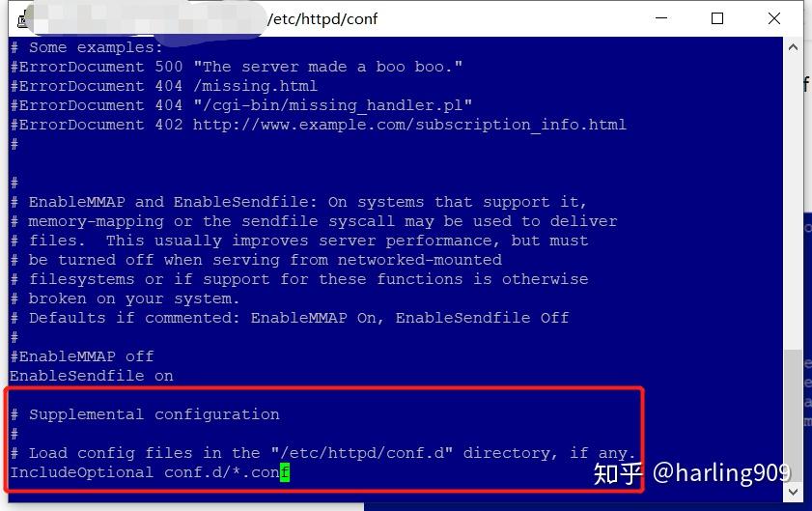Click the 'EnableSendfile on' line
Screen dimensions: 812x511
[x=92, y=376]
